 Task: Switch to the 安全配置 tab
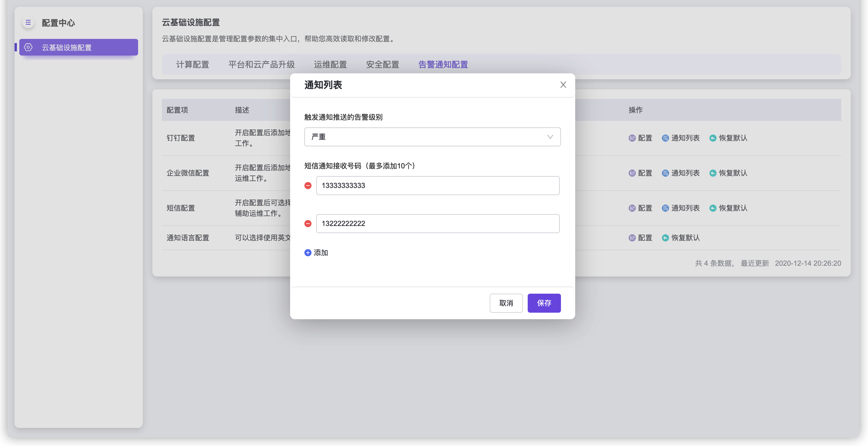pos(382,64)
